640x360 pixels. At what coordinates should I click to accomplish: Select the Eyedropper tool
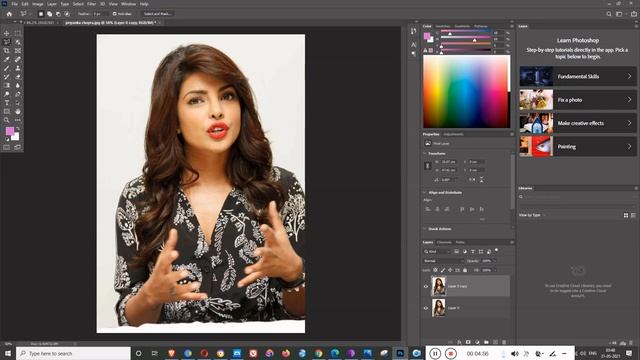(7, 60)
